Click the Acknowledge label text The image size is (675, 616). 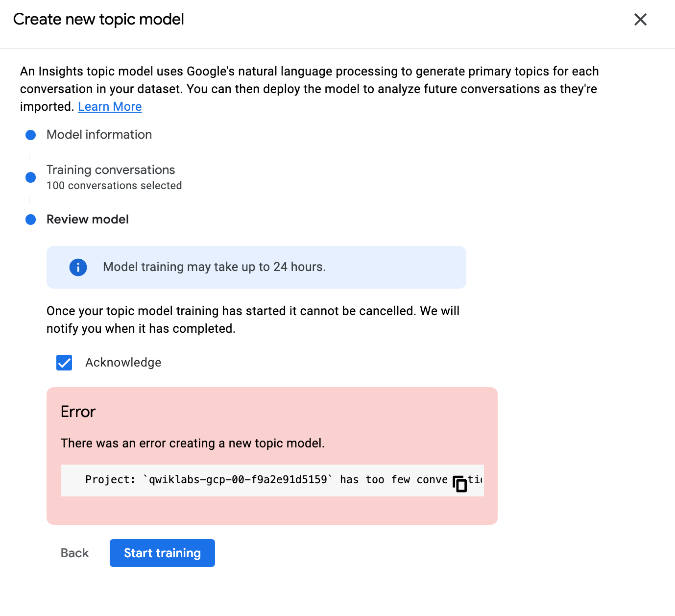tap(123, 363)
